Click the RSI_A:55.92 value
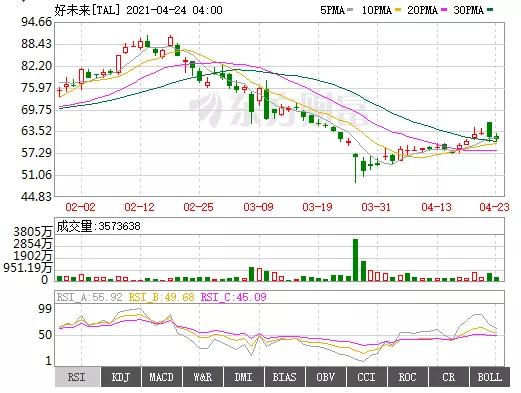Image resolution: width=521 pixels, height=393 pixels. [89, 297]
